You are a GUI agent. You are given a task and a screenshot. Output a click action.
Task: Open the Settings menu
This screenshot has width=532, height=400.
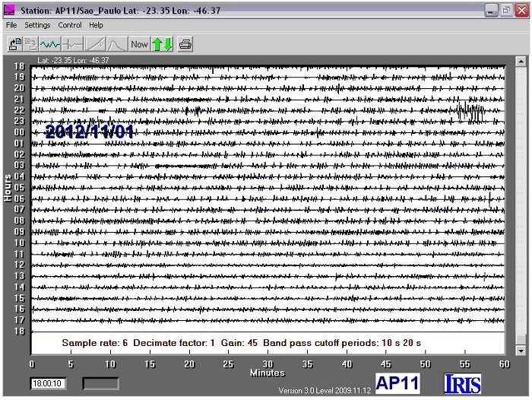tap(37, 25)
